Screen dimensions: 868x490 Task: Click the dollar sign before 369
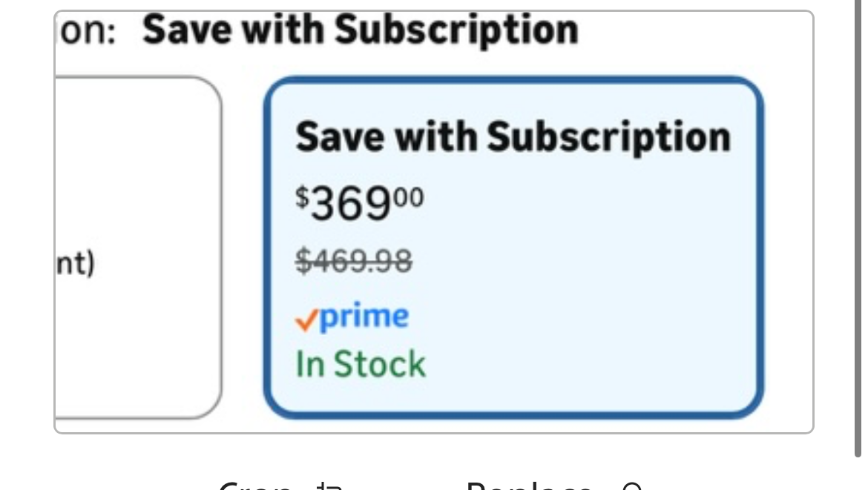(302, 197)
